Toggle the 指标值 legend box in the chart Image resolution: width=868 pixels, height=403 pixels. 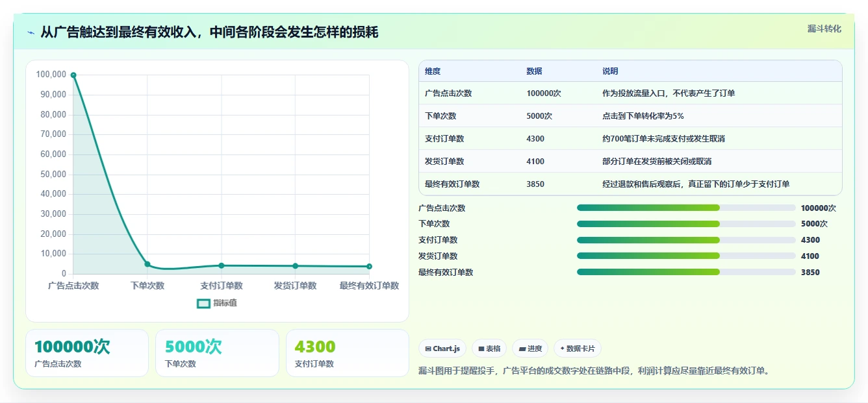[203, 303]
